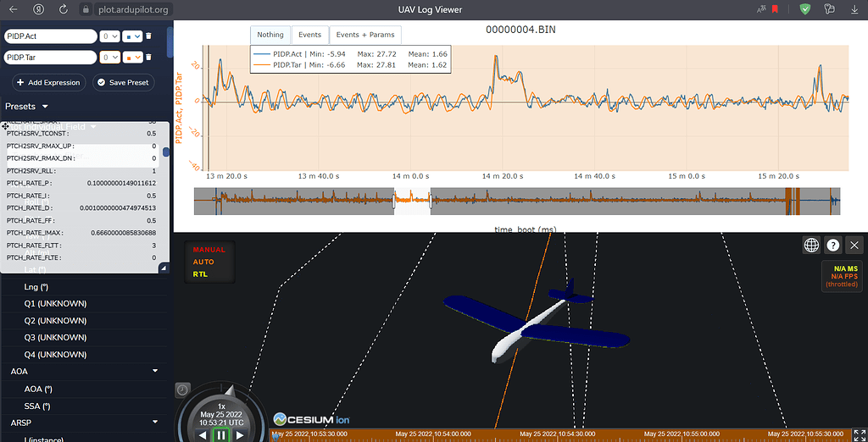This screenshot has height=442, width=868.
Task: Close the 3D view with X
Action: pyautogui.click(x=854, y=245)
